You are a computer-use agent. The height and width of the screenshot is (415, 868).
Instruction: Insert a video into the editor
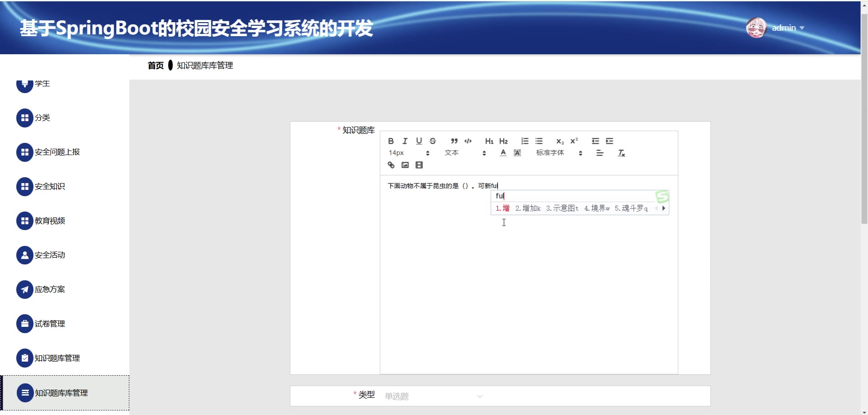tap(419, 165)
